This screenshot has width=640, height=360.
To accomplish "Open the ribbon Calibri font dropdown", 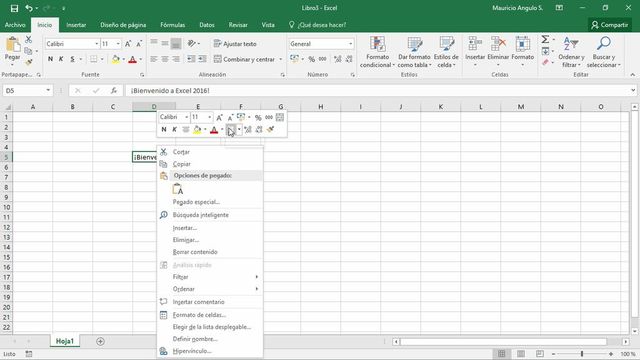I will 97,44.
